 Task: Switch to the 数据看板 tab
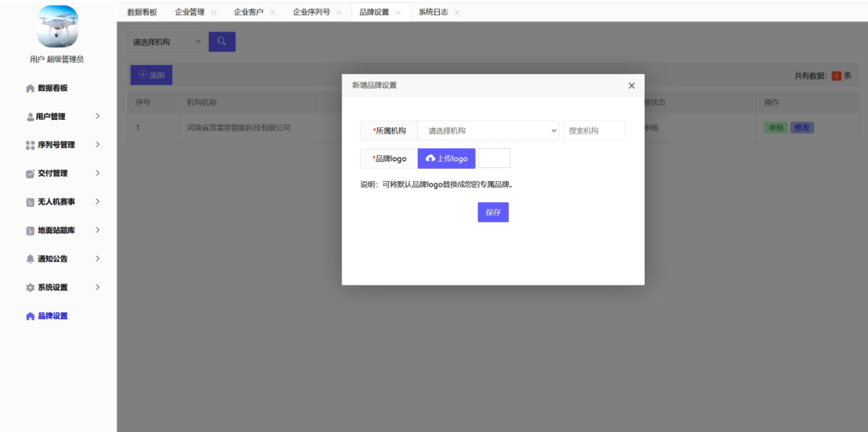pyautogui.click(x=142, y=12)
